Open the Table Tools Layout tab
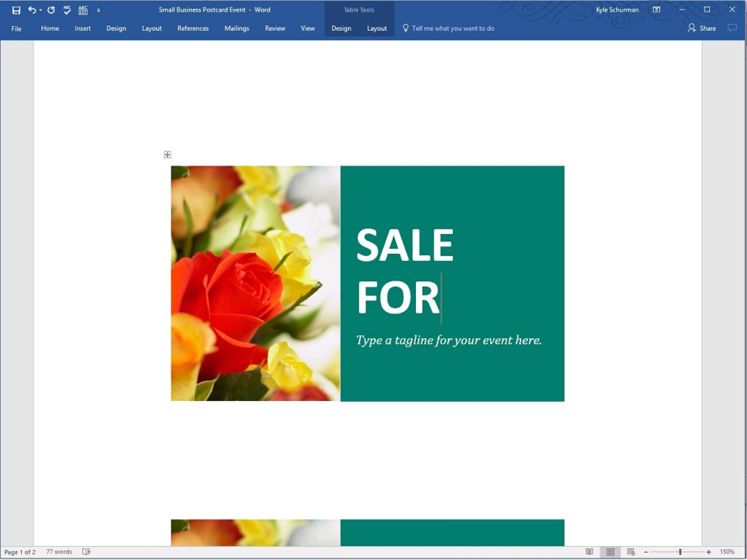This screenshot has width=747, height=560. click(x=377, y=28)
